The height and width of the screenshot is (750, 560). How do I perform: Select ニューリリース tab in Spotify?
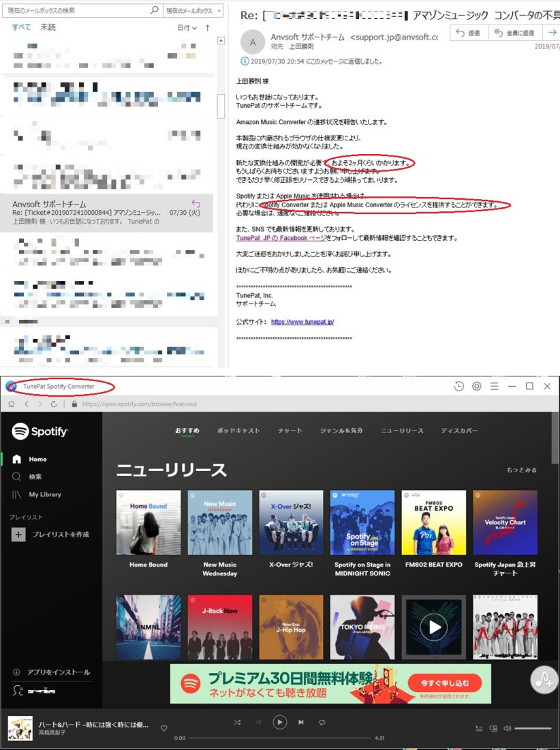tap(402, 430)
